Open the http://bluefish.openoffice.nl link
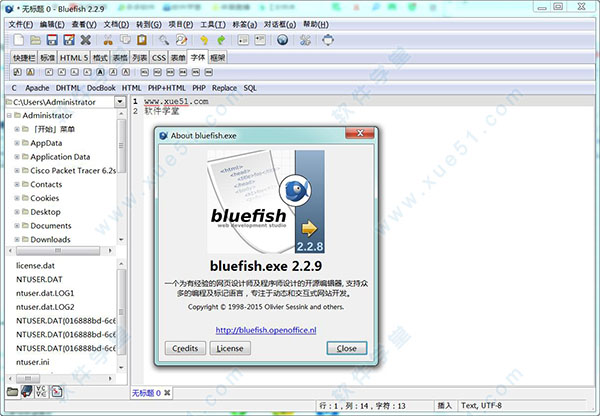The width and height of the screenshot is (600, 416). coord(266,330)
